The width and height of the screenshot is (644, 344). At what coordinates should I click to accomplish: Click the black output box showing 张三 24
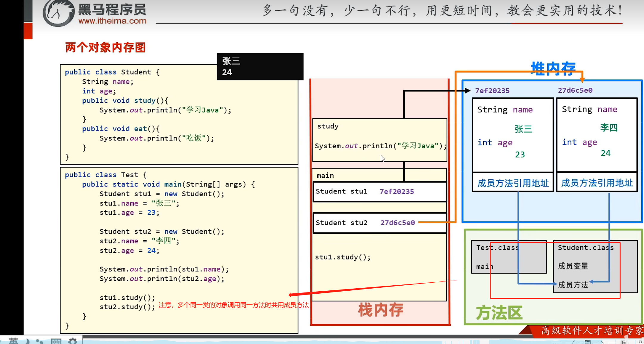click(260, 66)
